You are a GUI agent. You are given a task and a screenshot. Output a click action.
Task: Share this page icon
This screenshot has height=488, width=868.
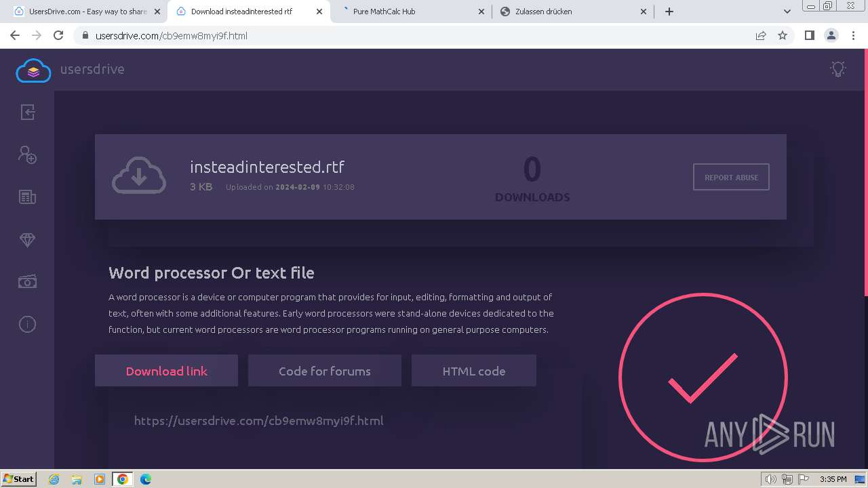(760, 35)
